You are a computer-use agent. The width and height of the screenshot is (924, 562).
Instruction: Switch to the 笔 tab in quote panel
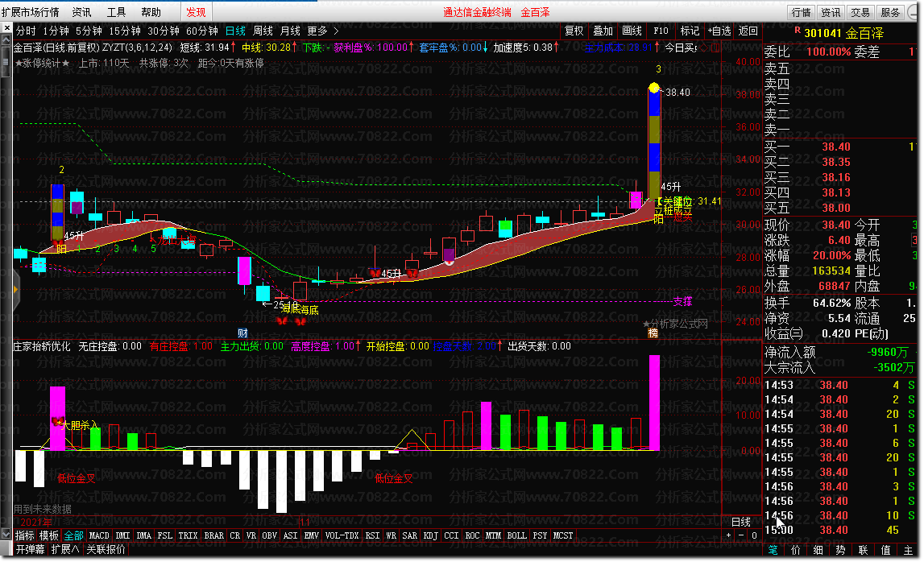pyautogui.click(x=773, y=550)
